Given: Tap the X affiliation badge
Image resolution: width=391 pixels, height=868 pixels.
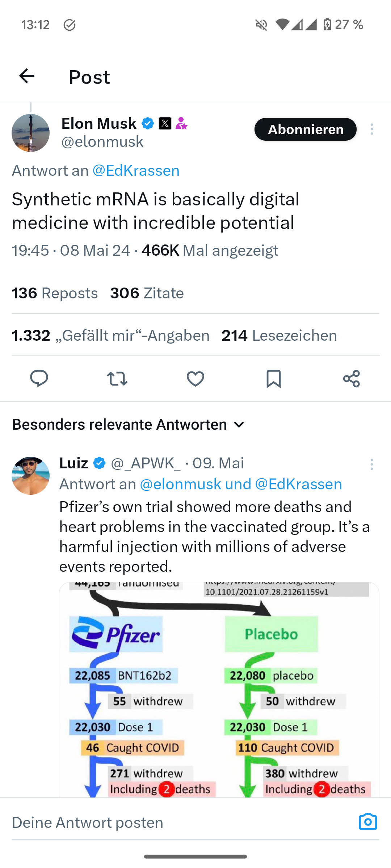Looking at the screenshot, I should click(165, 124).
